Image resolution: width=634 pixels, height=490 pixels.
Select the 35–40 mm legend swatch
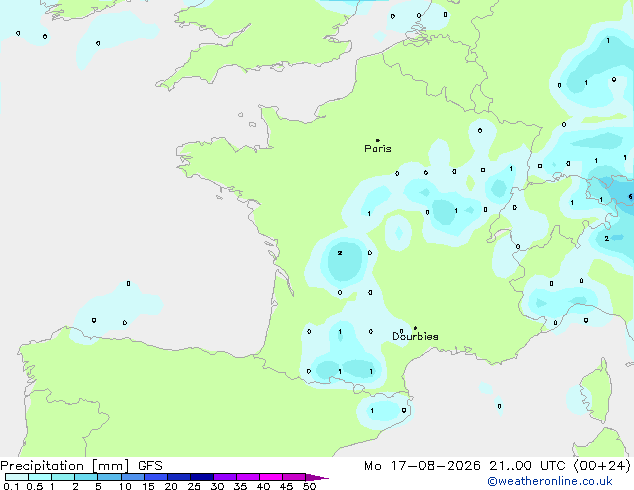[247, 477]
